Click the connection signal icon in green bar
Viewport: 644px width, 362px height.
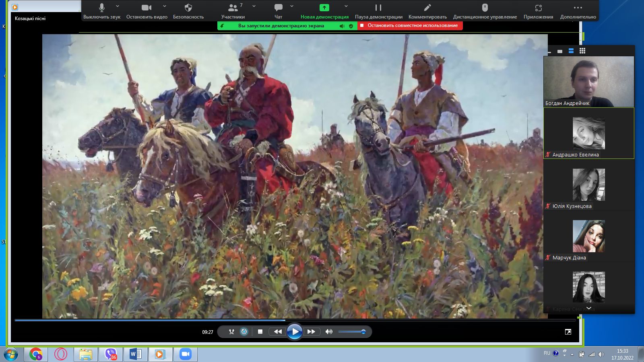click(222, 26)
